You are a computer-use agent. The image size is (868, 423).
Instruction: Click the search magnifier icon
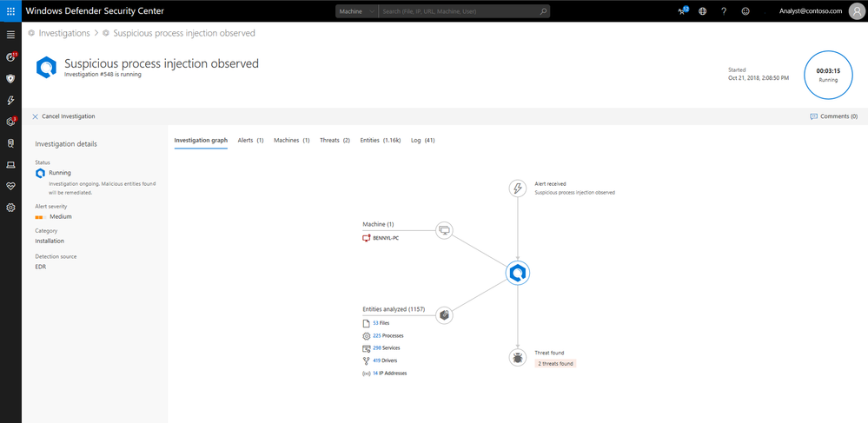click(x=543, y=11)
